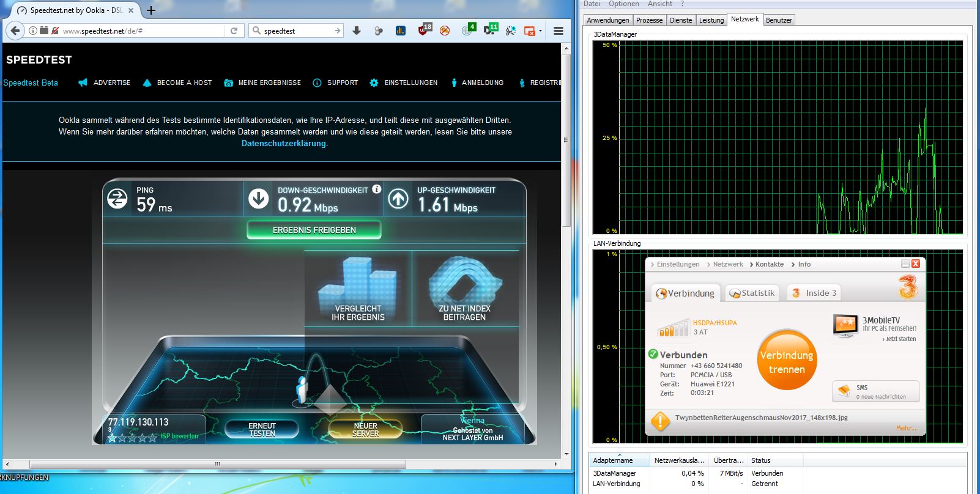
Task: Switch to Leistung tab in Task Manager
Action: pyautogui.click(x=711, y=20)
